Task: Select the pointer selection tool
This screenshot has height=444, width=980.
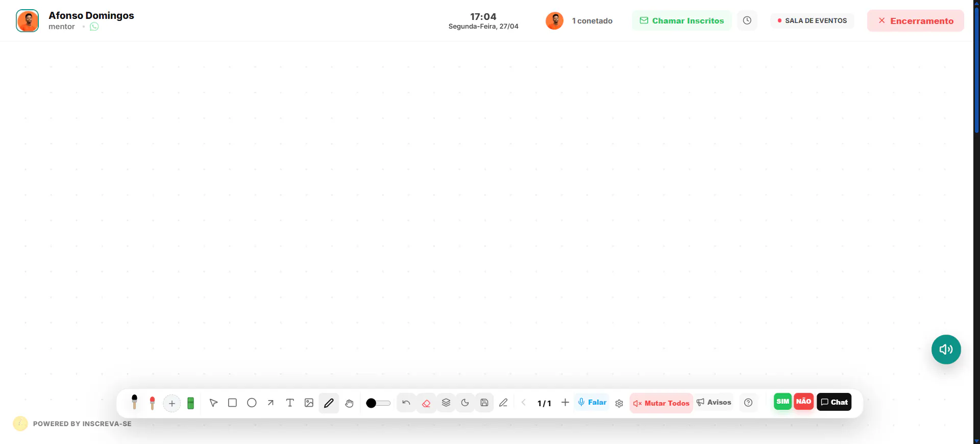Action: click(213, 403)
